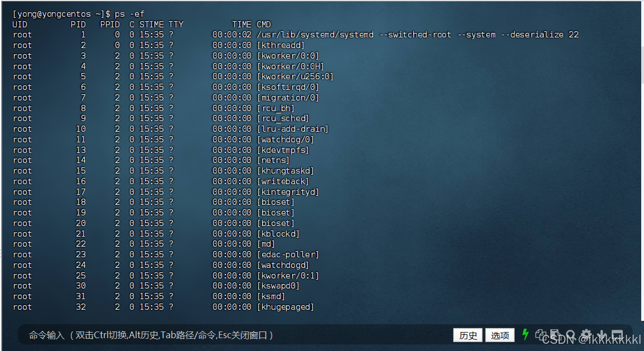Open search with the magnifier icon

coord(570,335)
